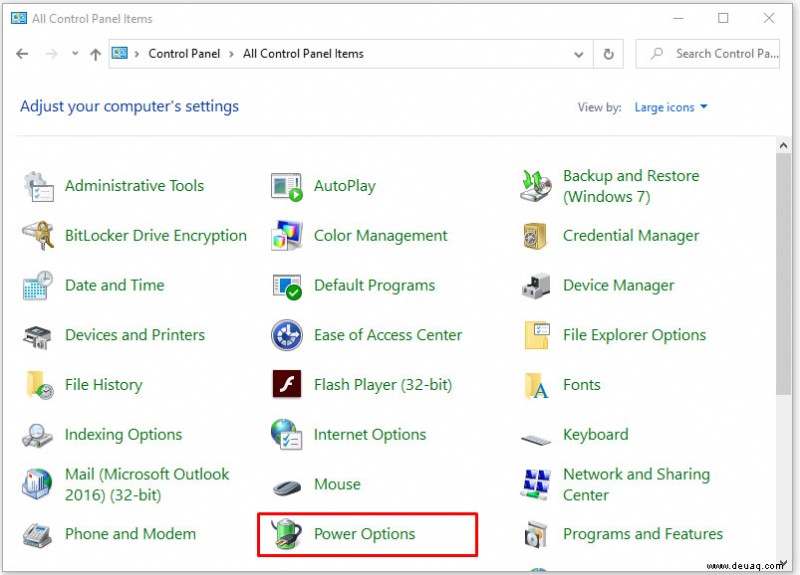800x575 pixels.
Task: Click the scrollbar up arrow
Action: (783, 146)
